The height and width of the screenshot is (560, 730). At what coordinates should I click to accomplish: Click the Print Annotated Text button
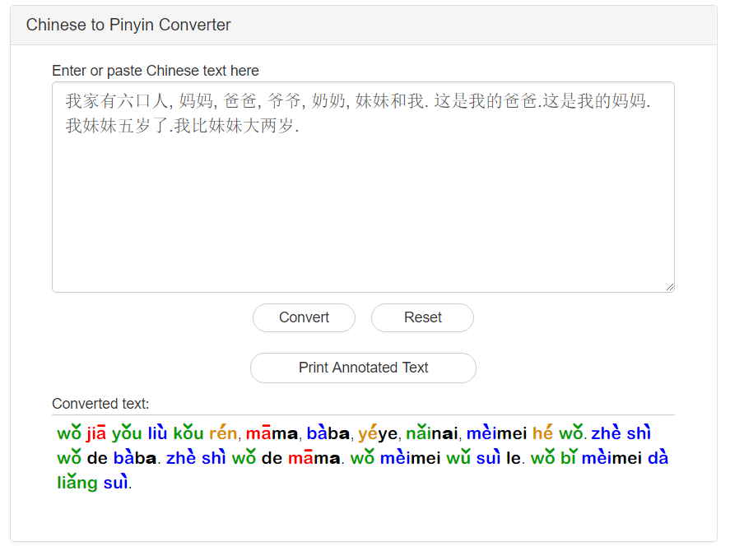[363, 368]
